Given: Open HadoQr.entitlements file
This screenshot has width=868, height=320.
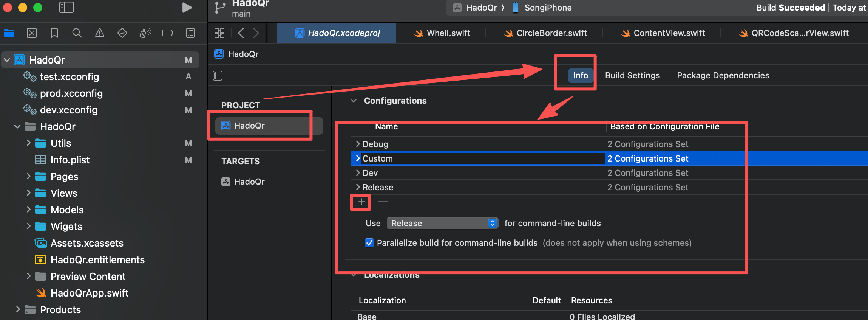Looking at the screenshot, I should point(97,259).
